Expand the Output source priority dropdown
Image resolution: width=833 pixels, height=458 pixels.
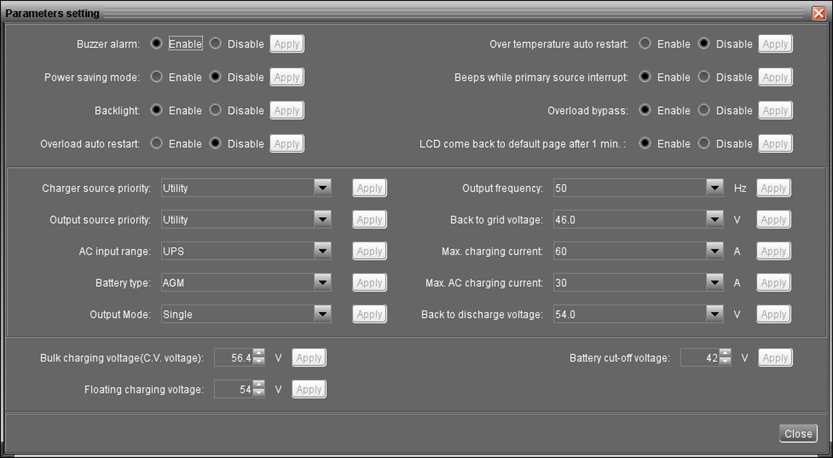[x=322, y=220]
